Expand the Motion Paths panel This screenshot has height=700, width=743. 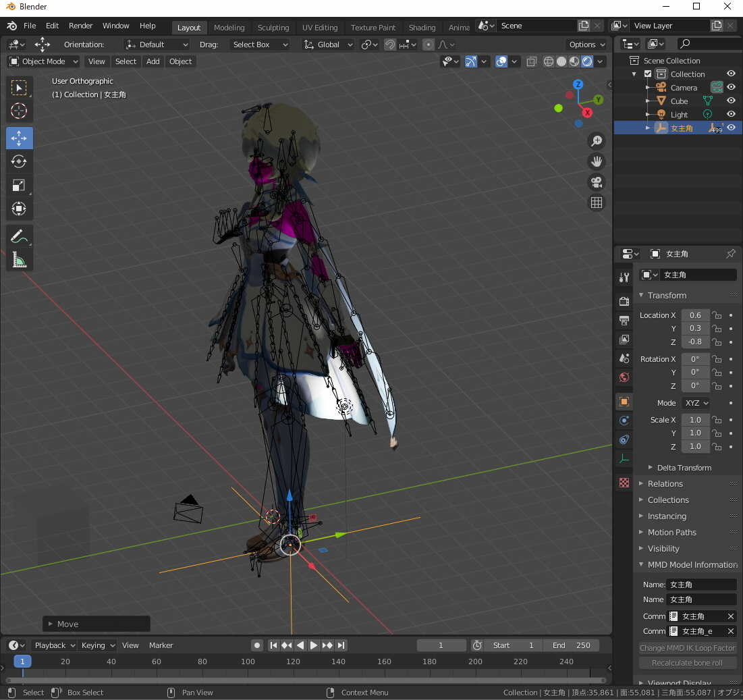[x=671, y=532]
